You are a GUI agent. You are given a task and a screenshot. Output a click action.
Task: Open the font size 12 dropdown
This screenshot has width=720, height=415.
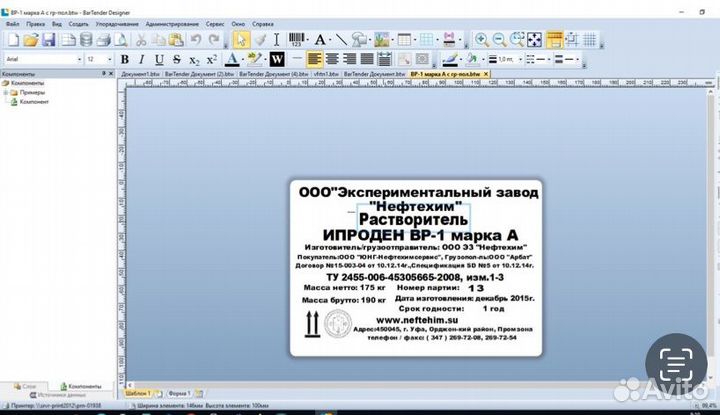109,59
